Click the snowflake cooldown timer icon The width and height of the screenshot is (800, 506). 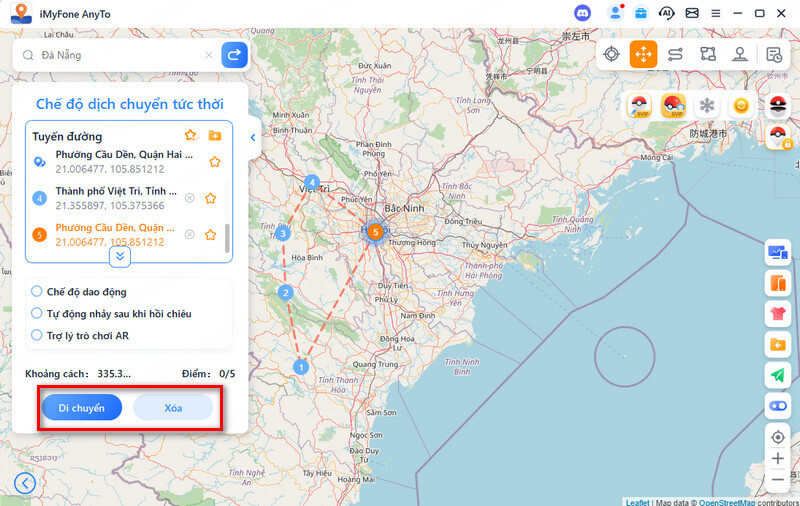pyautogui.click(x=707, y=106)
